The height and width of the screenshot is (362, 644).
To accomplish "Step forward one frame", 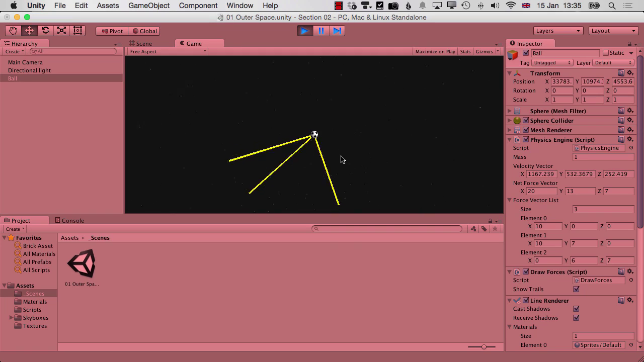I will [337, 31].
